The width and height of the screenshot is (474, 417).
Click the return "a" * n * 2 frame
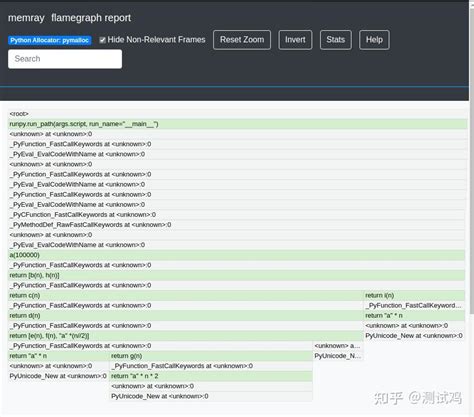pos(211,376)
